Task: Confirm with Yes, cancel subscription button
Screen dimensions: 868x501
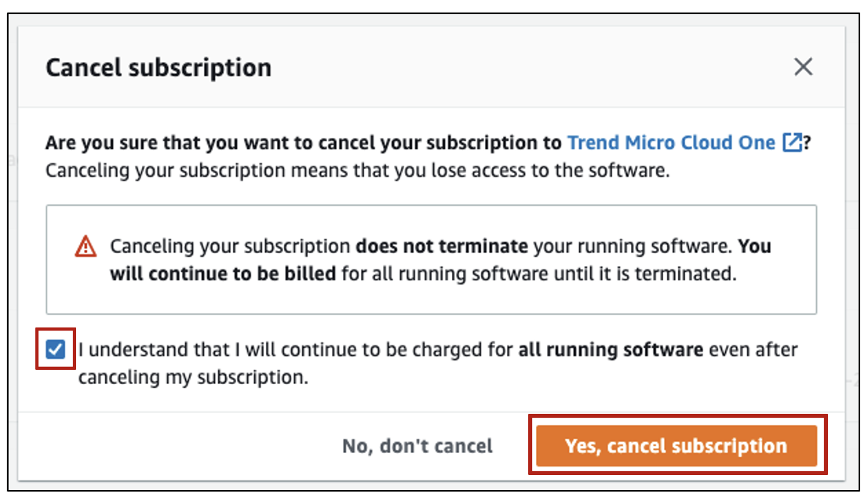Action: point(677,446)
